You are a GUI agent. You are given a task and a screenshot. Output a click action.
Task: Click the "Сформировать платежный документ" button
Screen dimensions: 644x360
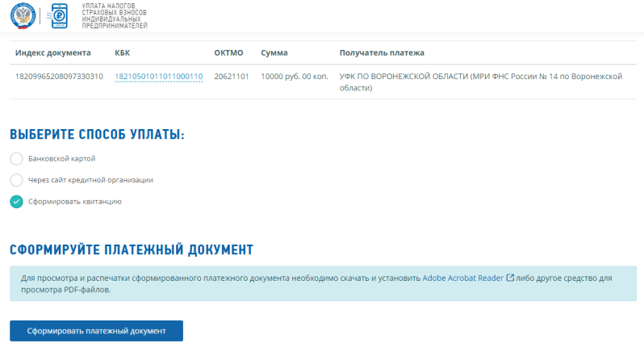coord(97,331)
